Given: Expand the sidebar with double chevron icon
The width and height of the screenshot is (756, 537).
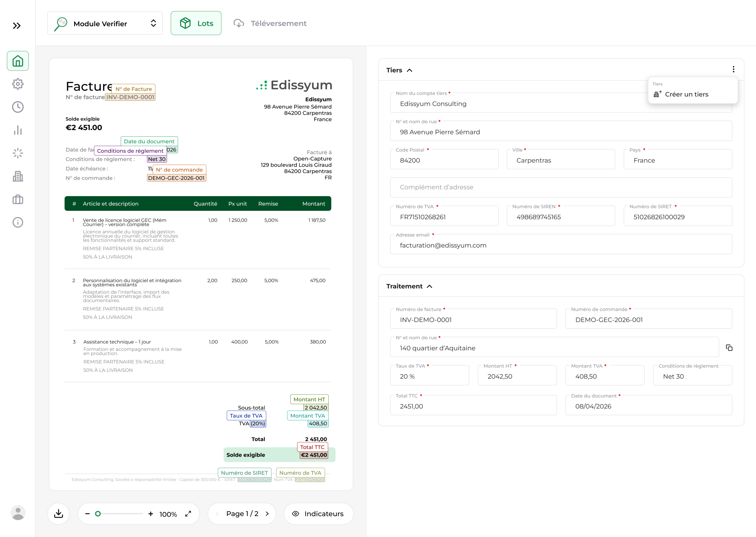Looking at the screenshot, I should tap(17, 26).
